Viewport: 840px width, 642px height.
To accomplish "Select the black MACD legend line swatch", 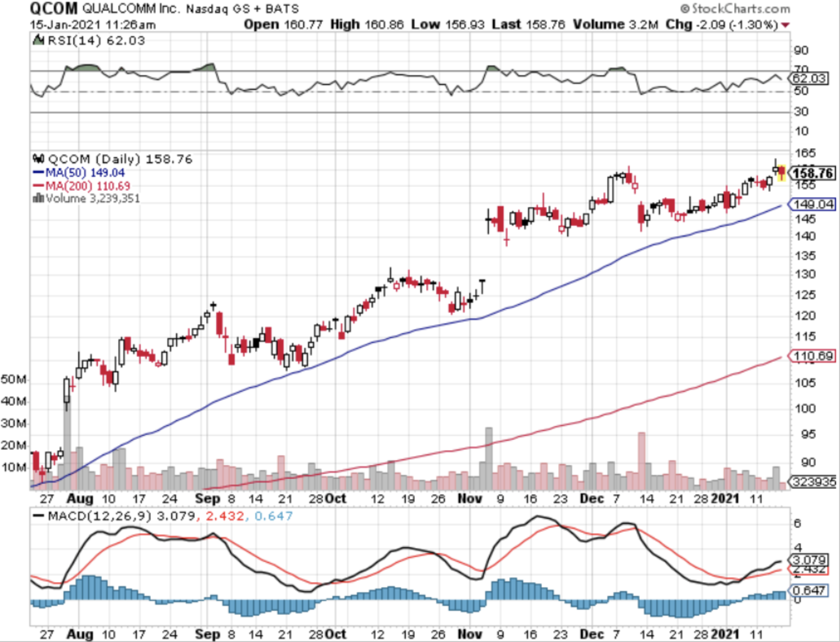I will (38, 516).
